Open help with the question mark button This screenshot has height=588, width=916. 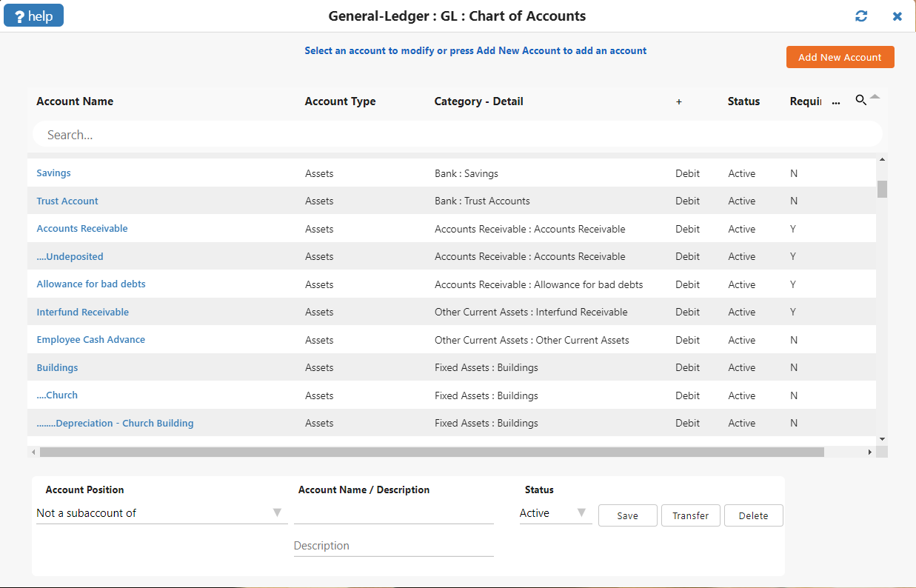(x=34, y=16)
